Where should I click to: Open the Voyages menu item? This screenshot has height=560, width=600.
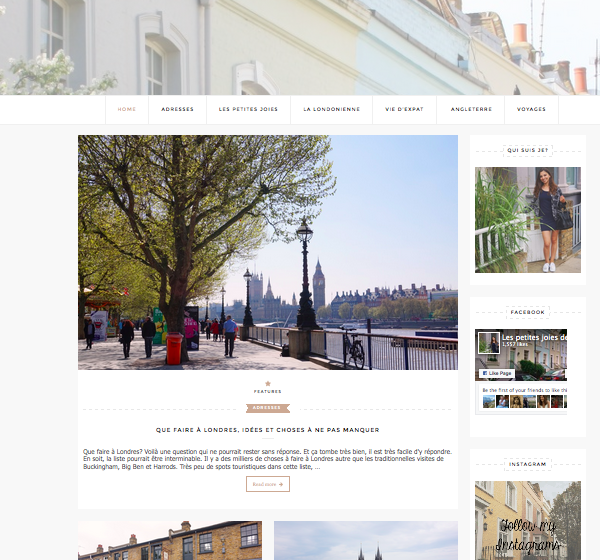click(x=532, y=109)
